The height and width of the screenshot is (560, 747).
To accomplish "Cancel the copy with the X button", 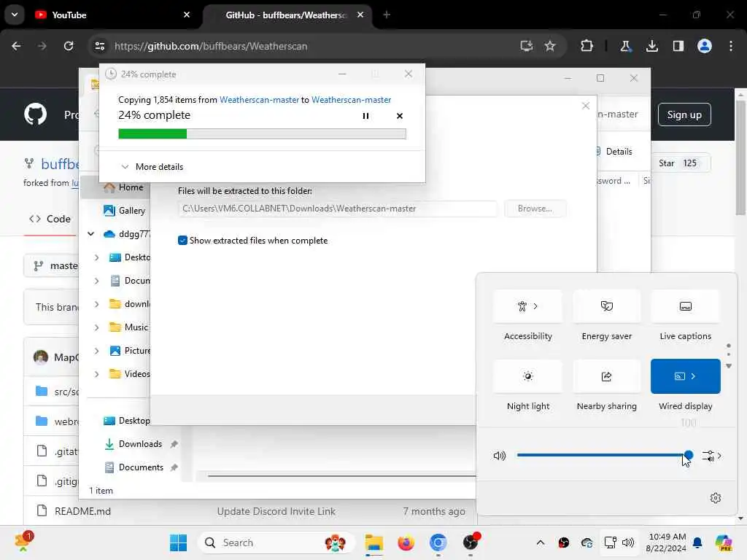I will 400,116.
